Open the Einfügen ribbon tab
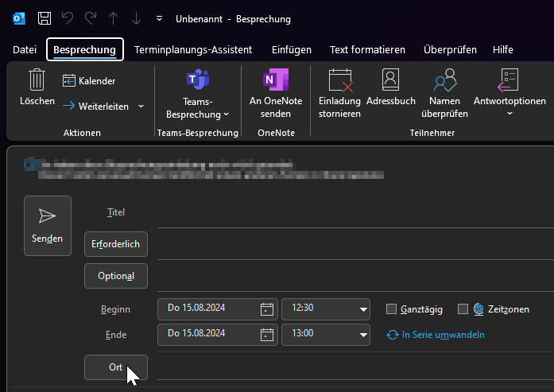 [291, 49]
